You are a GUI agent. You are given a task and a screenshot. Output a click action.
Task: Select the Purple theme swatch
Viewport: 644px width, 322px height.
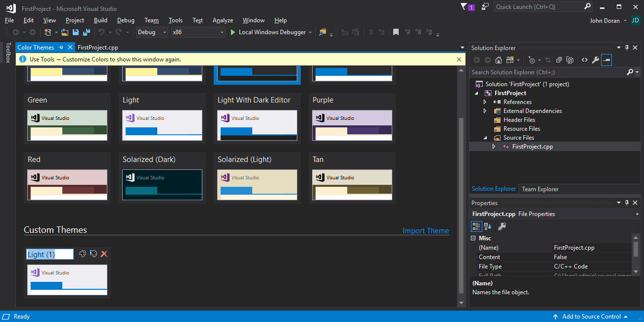coord(352,125)
